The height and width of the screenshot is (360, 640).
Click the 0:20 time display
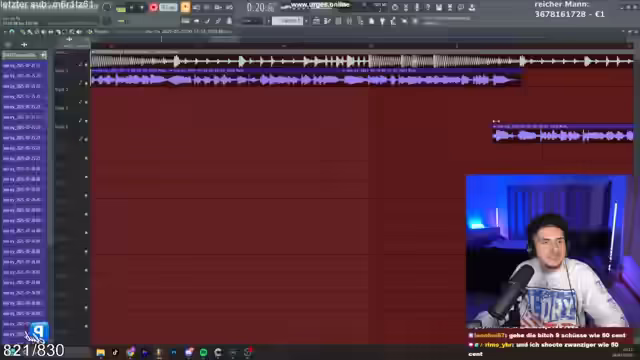tap(260, 7)
